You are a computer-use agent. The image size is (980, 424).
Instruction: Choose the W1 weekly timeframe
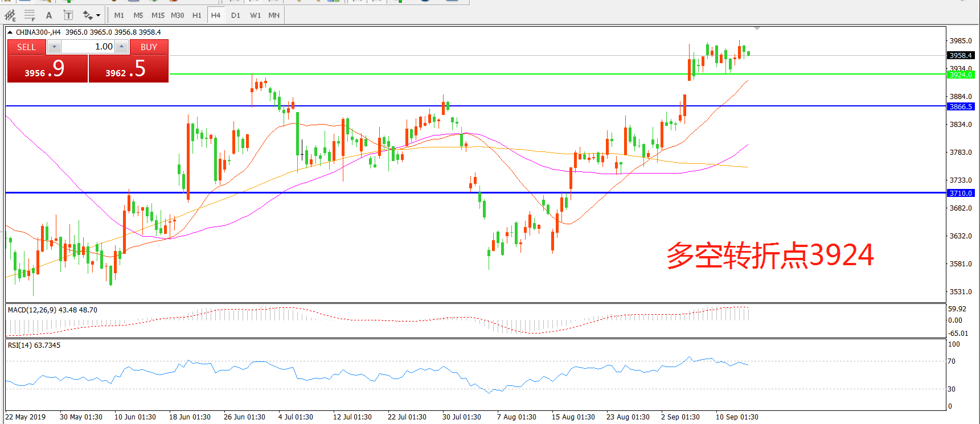pyautogui.click(x=255, y=15)
